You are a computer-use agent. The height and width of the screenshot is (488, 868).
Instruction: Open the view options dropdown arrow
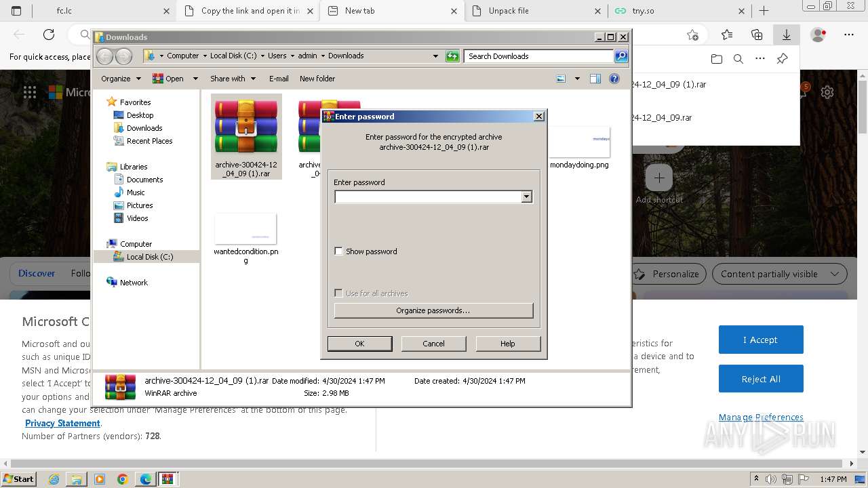point(577,79)
